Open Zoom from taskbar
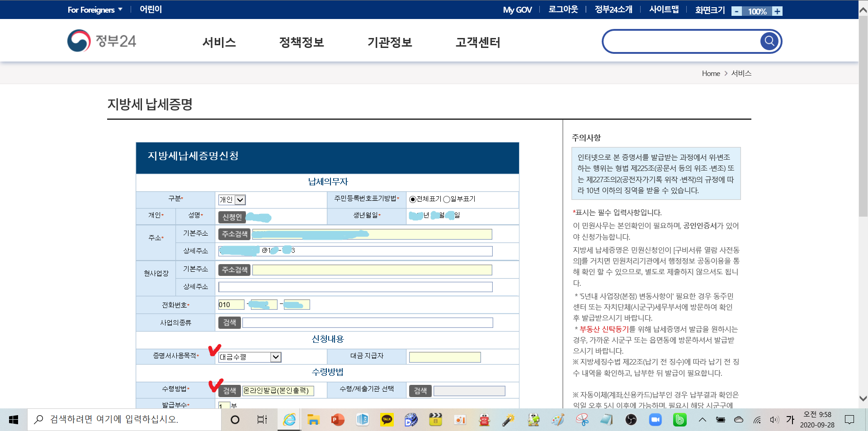 coord(656,420)
